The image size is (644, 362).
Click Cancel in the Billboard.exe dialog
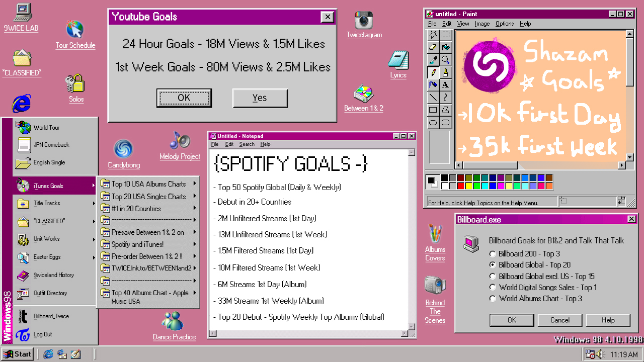tap(560, 320)
